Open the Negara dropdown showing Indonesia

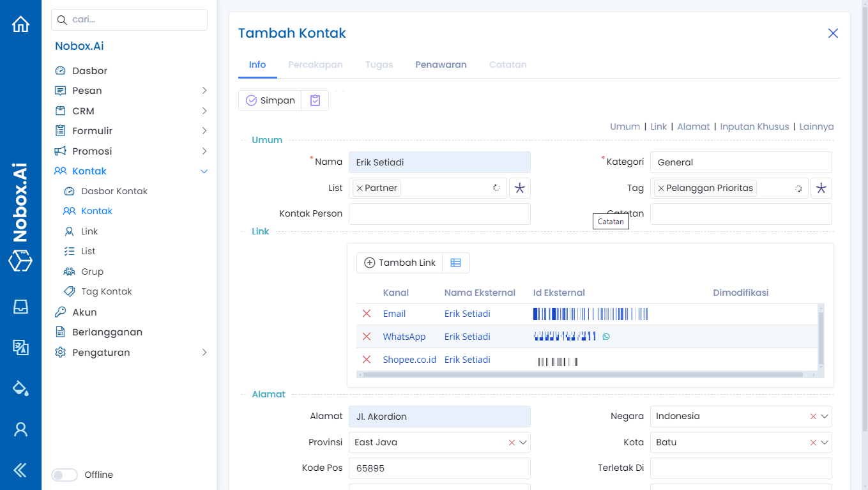click(x=826, y=416)
